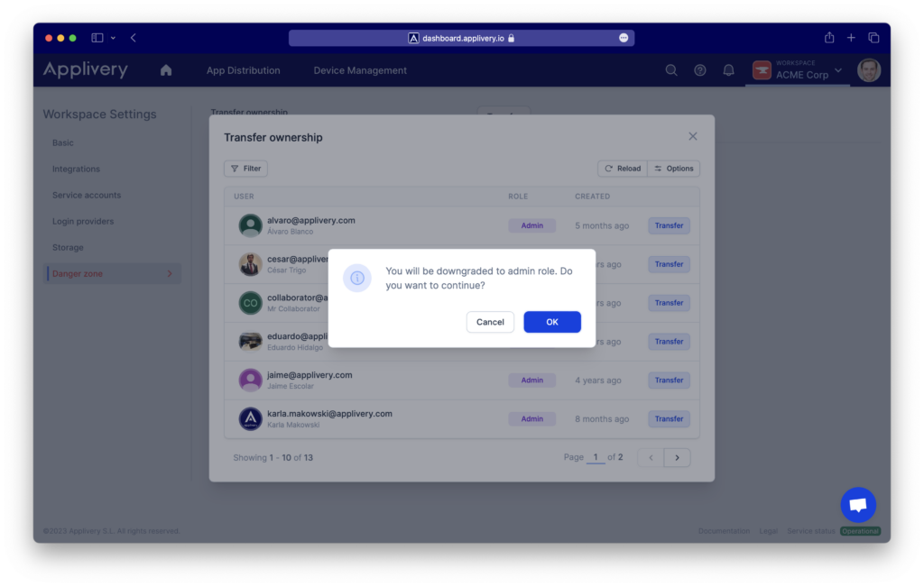
Task: Open the help question-mark icon
Action: (699, 70)
